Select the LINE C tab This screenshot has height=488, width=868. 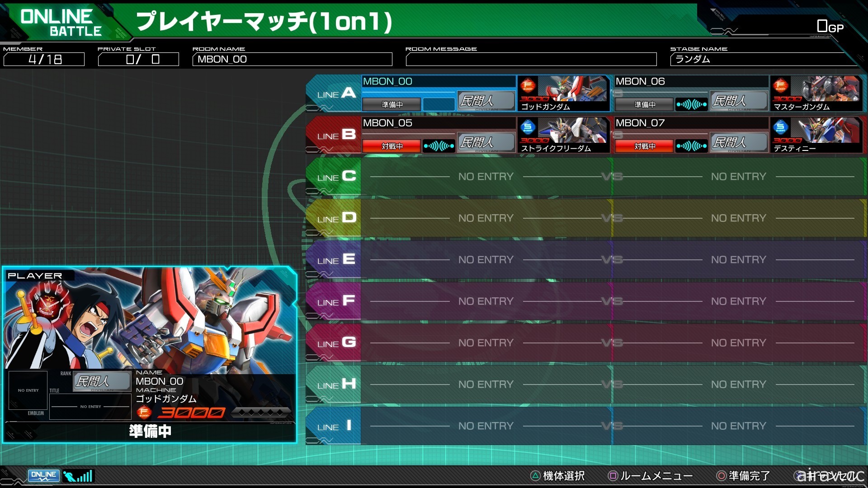(x=335, y=176)
